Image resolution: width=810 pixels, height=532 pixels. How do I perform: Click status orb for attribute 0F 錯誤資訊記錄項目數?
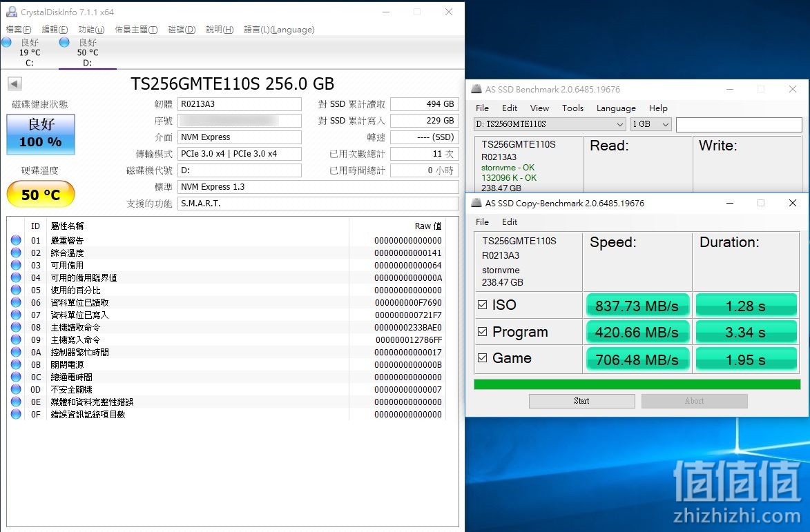click(16, 414)
